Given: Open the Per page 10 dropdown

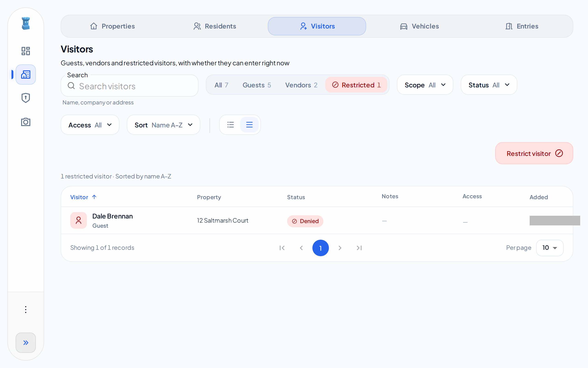Looking at the screenshot, I should point(550,248).
